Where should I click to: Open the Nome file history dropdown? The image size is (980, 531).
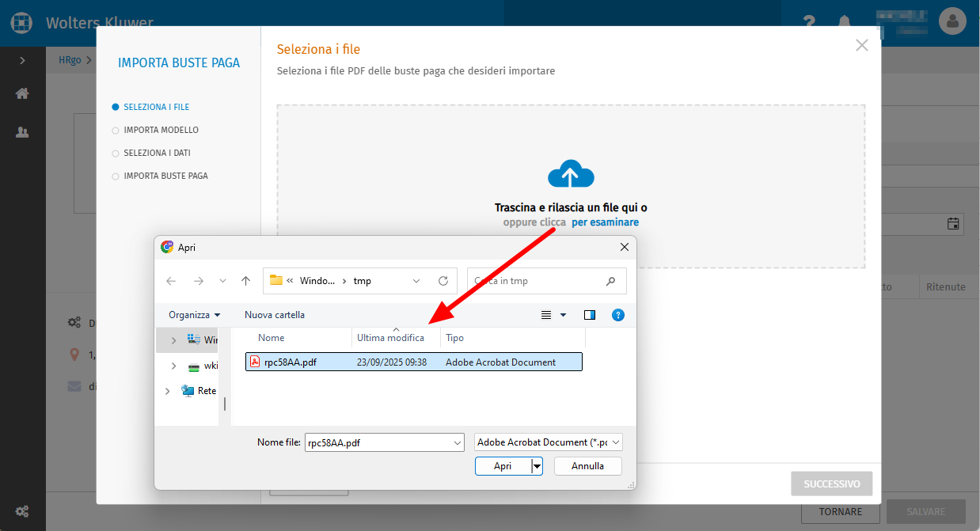457,442
